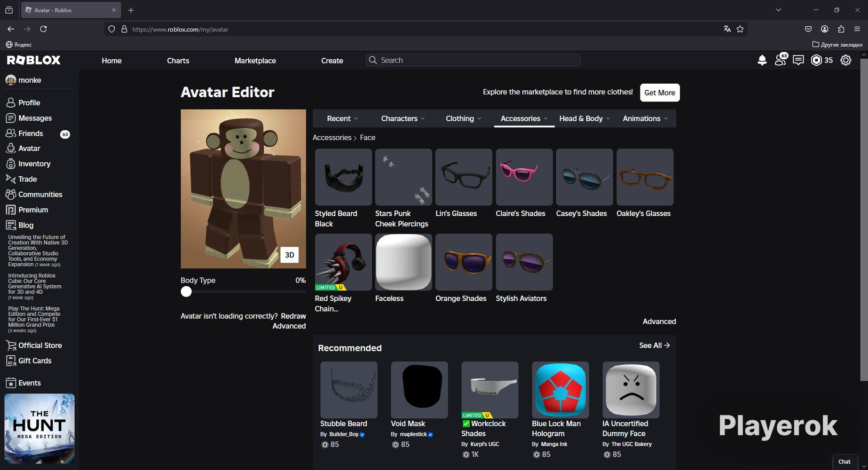Image resolution: width=868 pixels, height=470 pixels.
Task: Open Profile in the sidebar
Action: [29, 102]
